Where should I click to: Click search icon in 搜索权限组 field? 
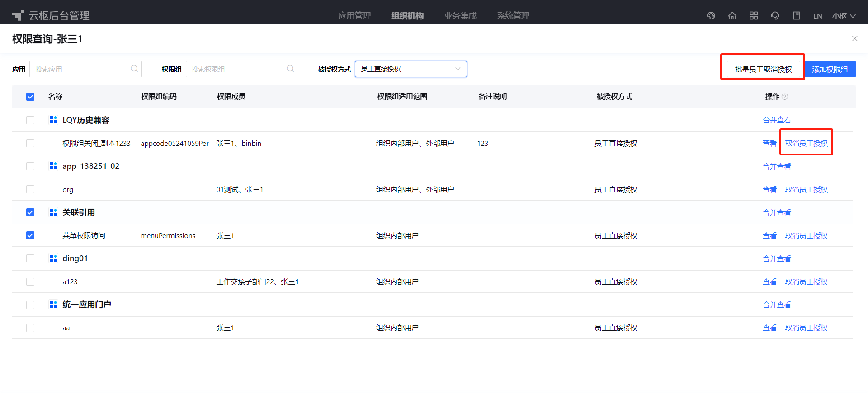pyautogui.click(x=290, y=69)
